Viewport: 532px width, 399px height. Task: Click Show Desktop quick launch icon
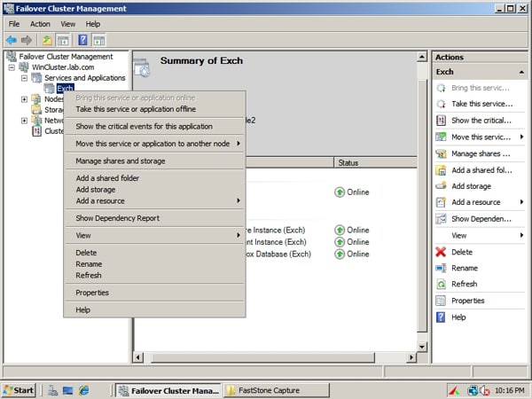[67, 390]
